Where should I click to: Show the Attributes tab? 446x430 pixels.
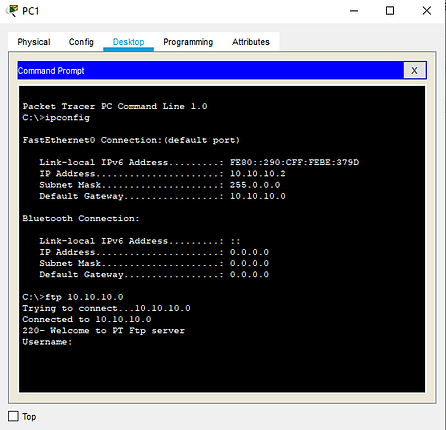251,42
